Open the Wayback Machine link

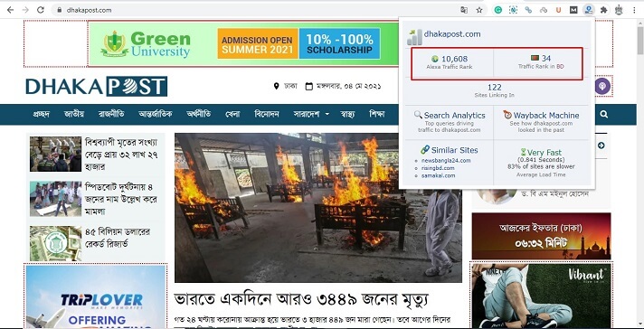(546, 116)
